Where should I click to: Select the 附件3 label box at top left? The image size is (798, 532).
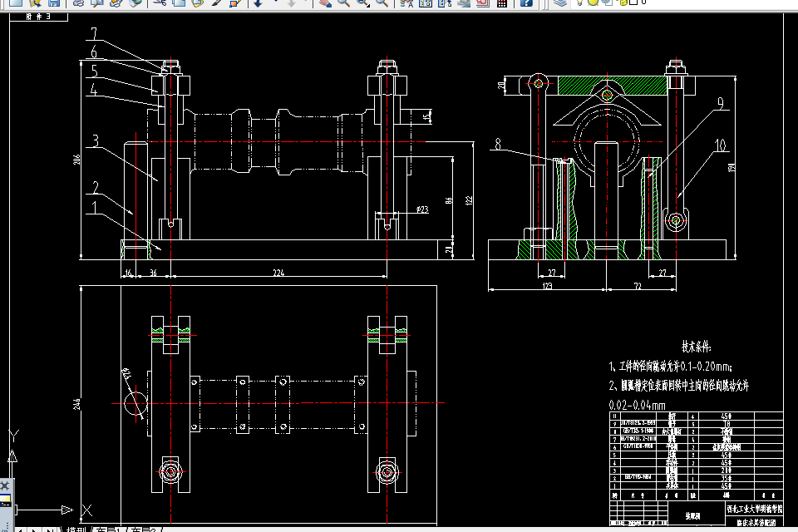39,17
